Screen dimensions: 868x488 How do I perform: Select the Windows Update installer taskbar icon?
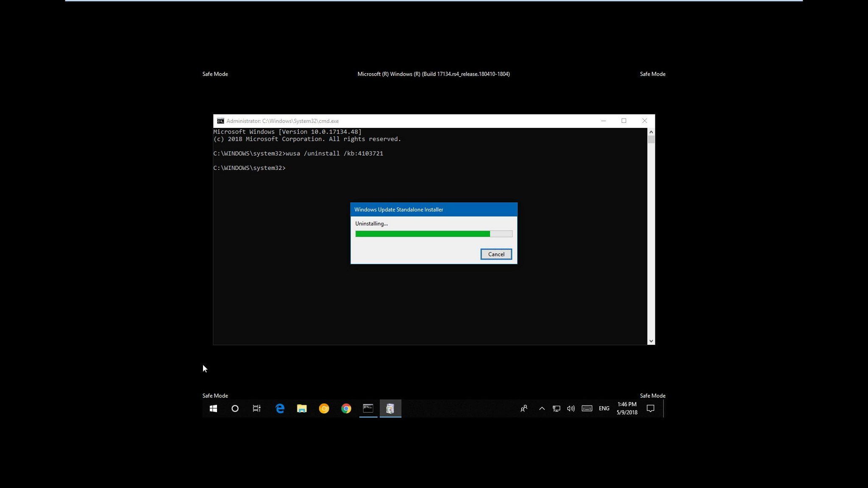coord(390,408)
